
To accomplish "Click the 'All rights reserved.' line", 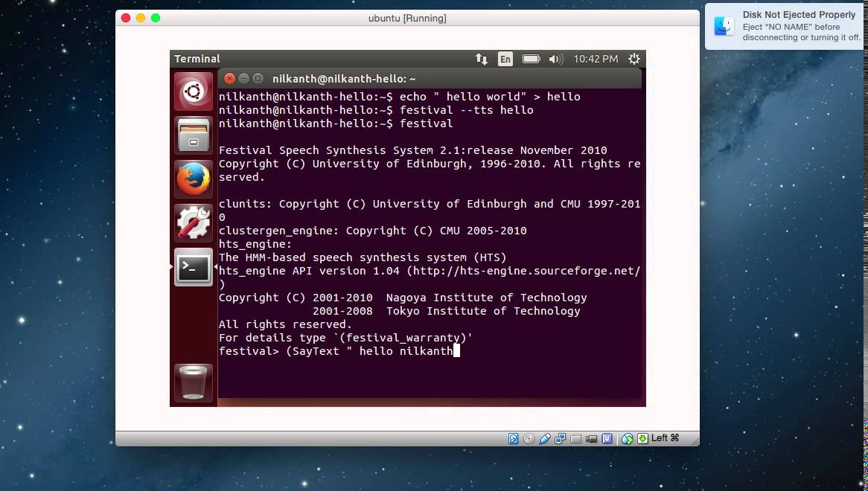I will pos(285,324).
